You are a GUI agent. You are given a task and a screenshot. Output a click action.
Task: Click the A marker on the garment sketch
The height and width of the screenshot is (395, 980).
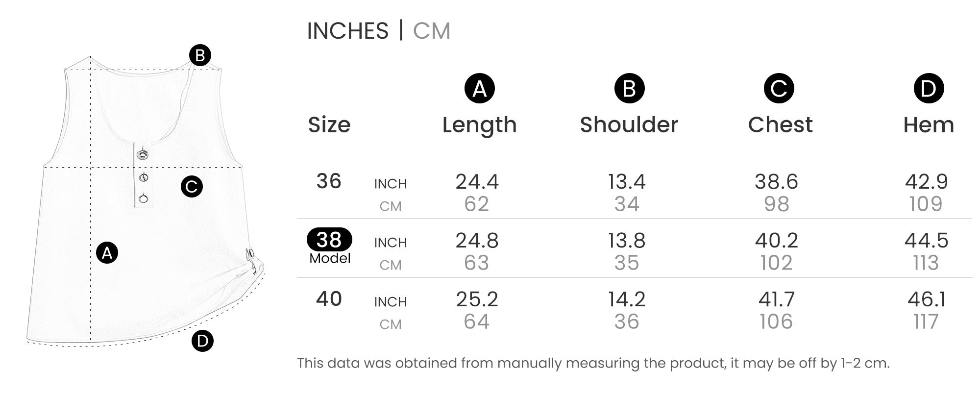pos(107,253)
